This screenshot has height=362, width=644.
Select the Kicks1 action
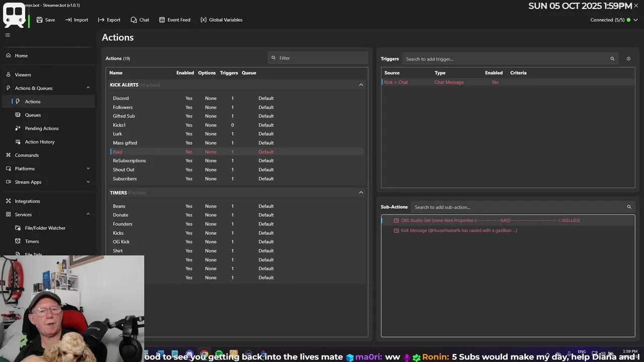[x=236, y=125]
